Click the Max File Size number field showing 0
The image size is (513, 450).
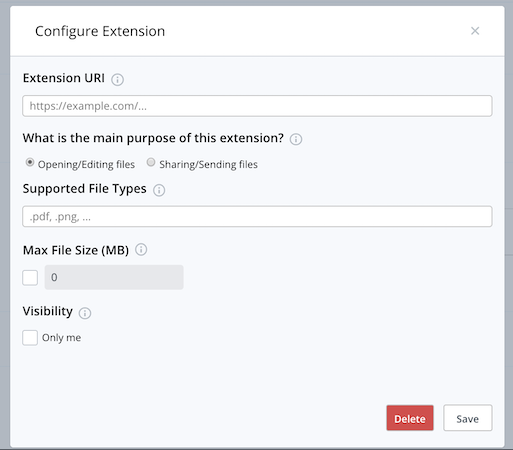coord(114,277)
